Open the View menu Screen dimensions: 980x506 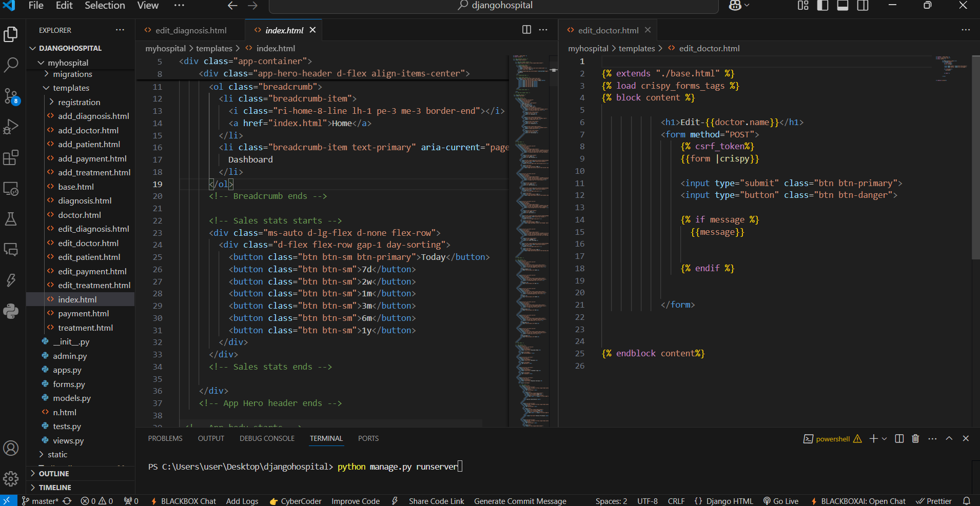[148, 6]
